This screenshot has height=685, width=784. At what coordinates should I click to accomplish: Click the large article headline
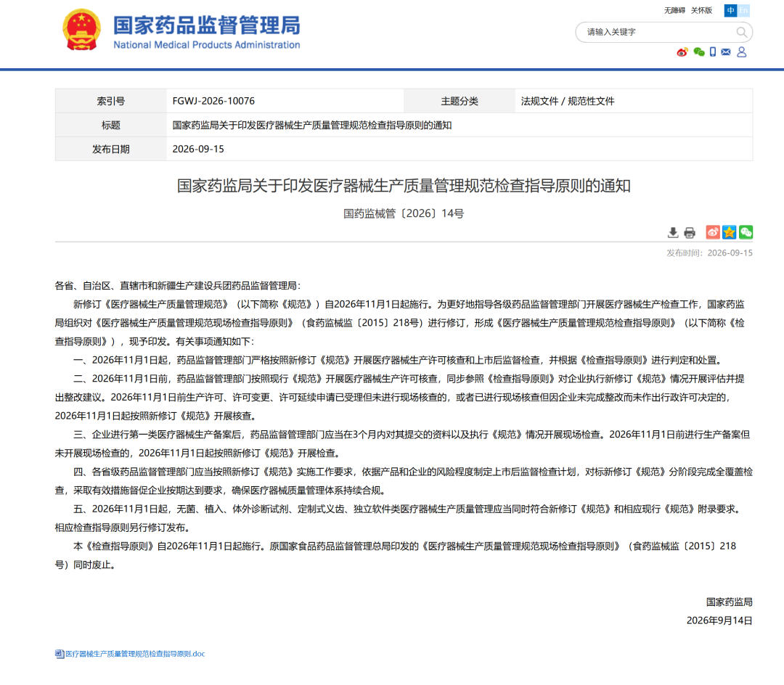404,186
